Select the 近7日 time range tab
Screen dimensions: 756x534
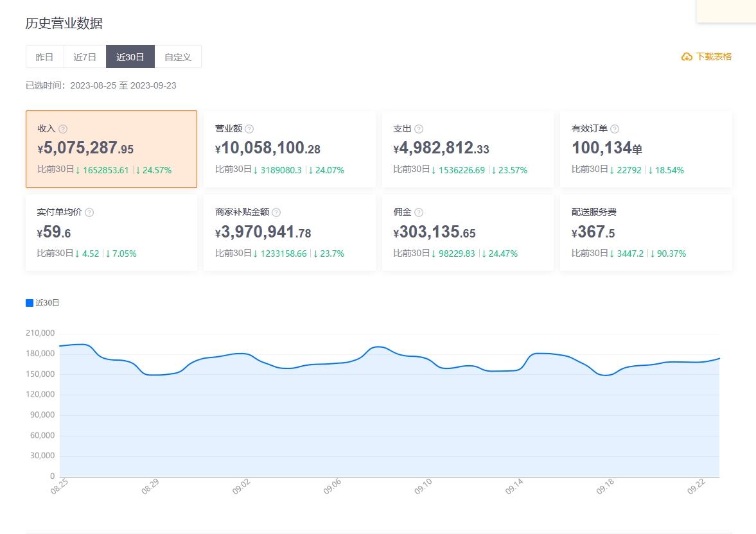(85, 56)
